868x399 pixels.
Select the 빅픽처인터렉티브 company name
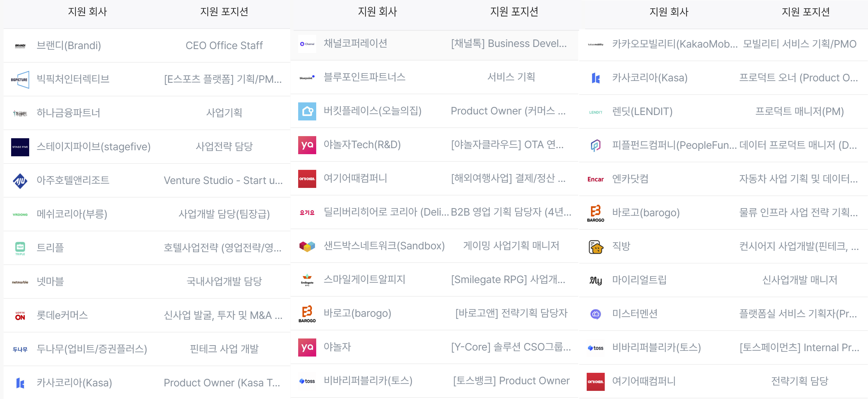73,79
